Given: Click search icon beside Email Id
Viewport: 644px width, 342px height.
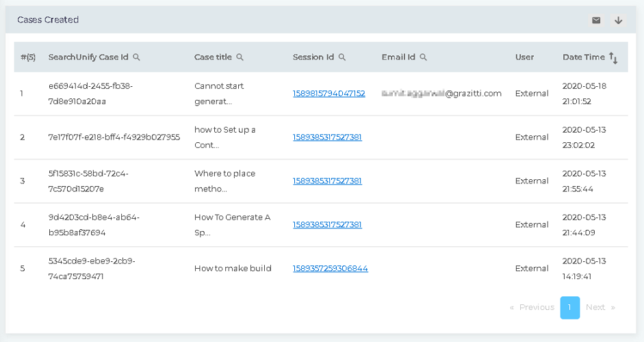Looking at the screenshot, I should click(x=423, y=57).
